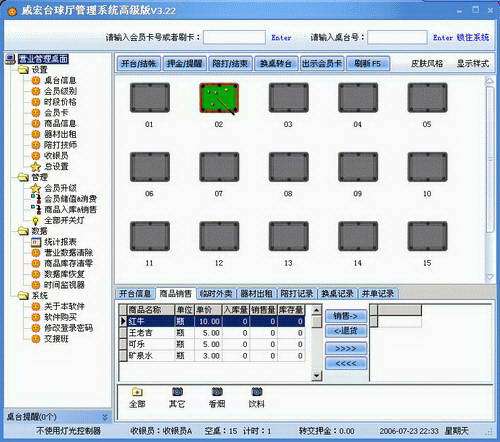Open 会员升级 star item in sidebar

[36, 188]
